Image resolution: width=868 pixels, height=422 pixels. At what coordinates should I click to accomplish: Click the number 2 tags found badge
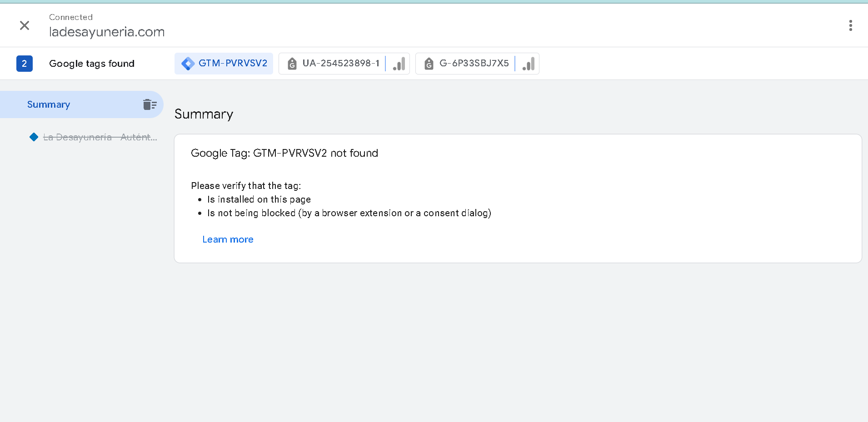click(x=25, y=64)
